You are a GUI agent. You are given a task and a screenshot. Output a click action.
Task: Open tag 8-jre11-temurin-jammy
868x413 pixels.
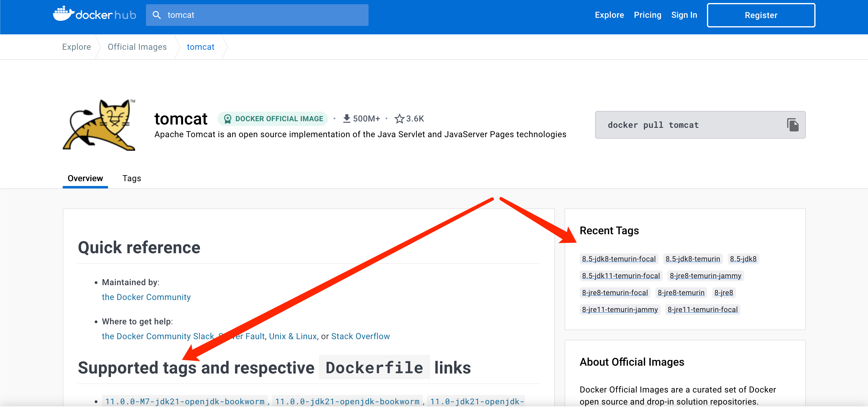point(620,309)
